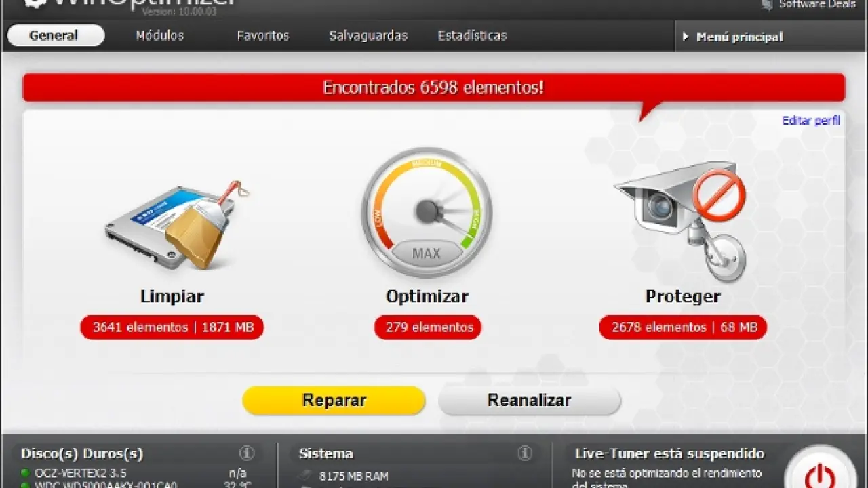Click the 2678 elementos | 68 MB badge
The width and height of the screenshot is (868, 488).
point(684,327)
